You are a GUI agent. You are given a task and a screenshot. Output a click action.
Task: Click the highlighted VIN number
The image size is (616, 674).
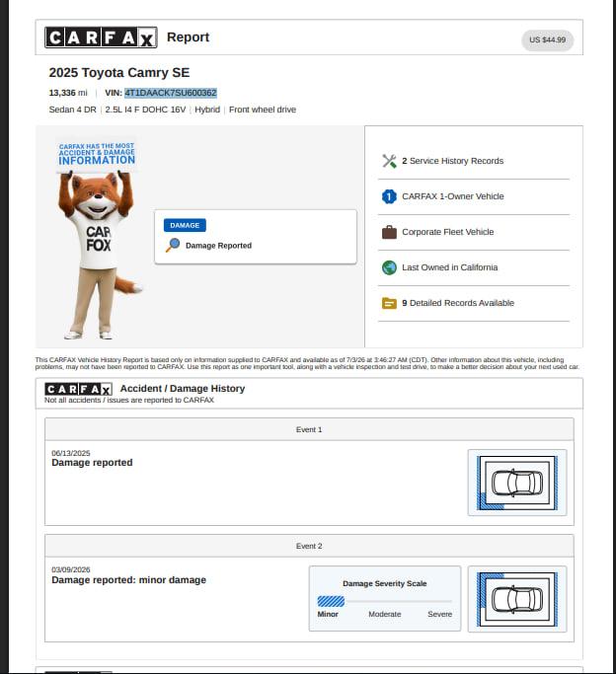[x=171, y=93]
